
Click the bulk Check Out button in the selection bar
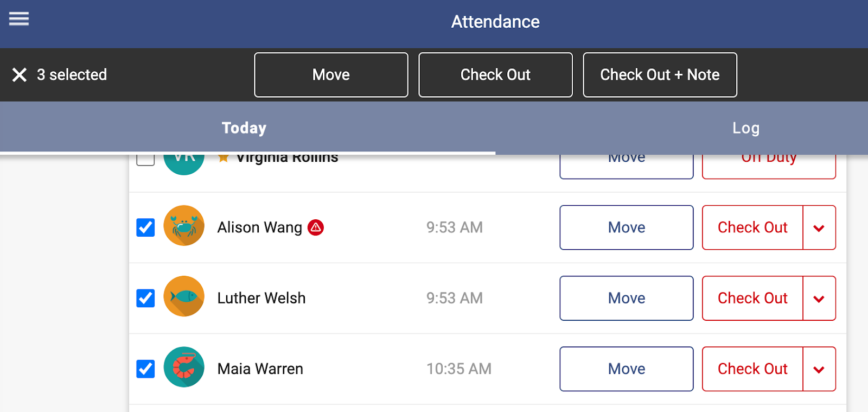495,75
